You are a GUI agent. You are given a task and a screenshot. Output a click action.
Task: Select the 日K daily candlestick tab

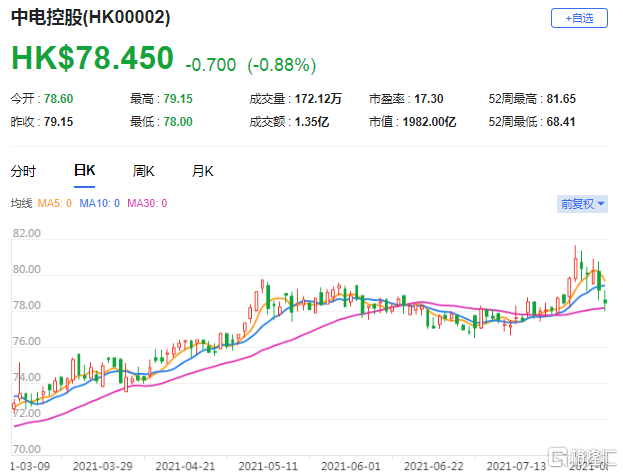(x=84, y=170)
